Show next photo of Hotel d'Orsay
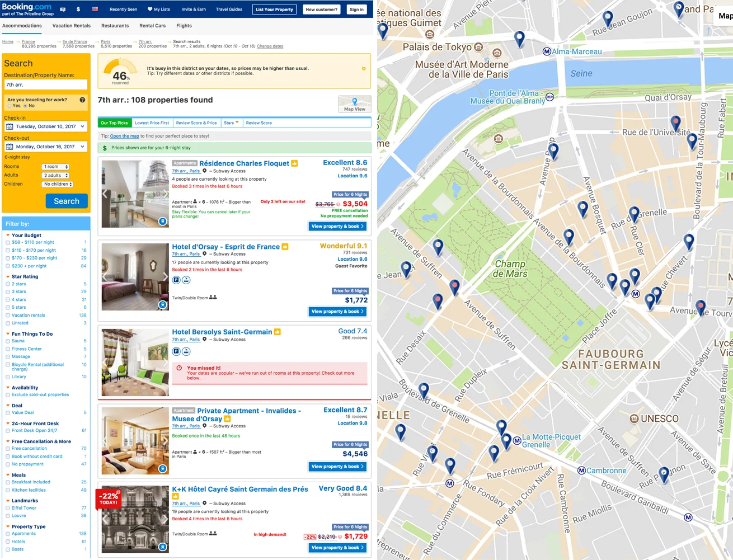733x560 pixels. 165,277
